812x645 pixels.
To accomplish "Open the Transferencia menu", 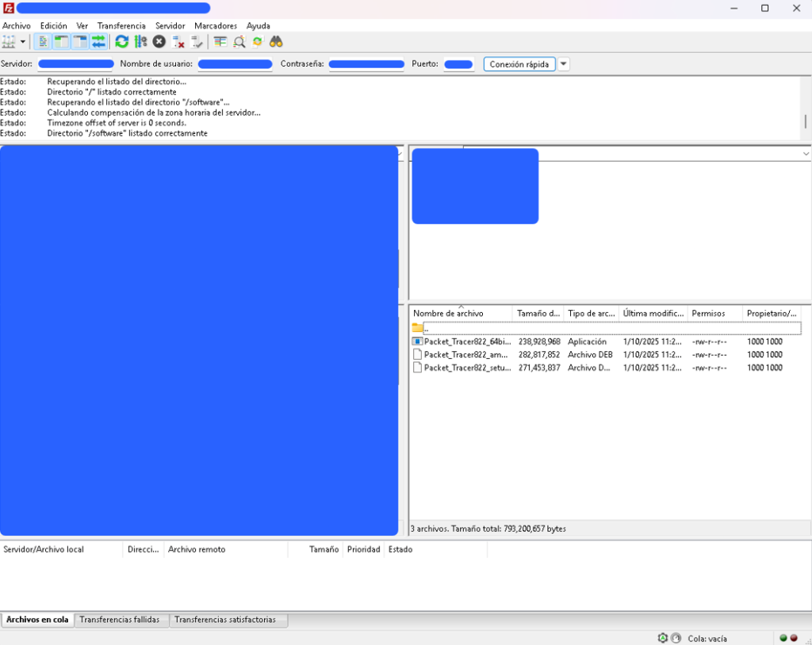I will point(121,26).
